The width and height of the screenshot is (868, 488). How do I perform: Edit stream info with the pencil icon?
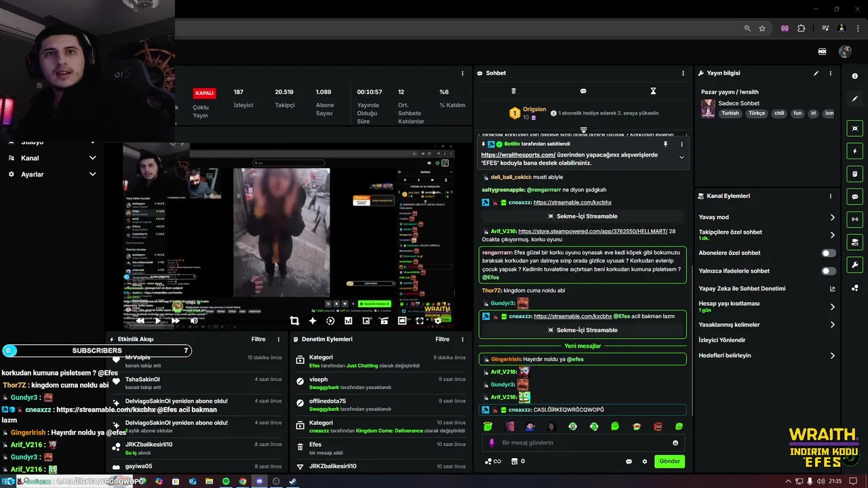816,73
